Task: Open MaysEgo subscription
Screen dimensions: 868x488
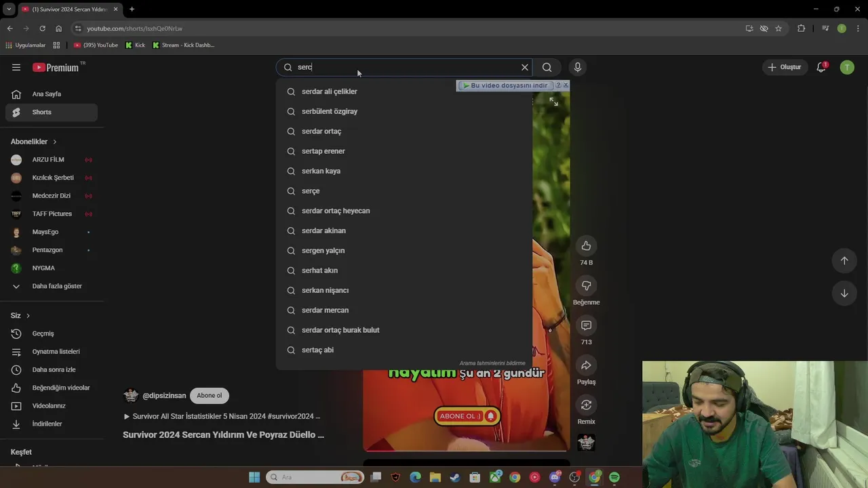Action: [x=52, y=232]
